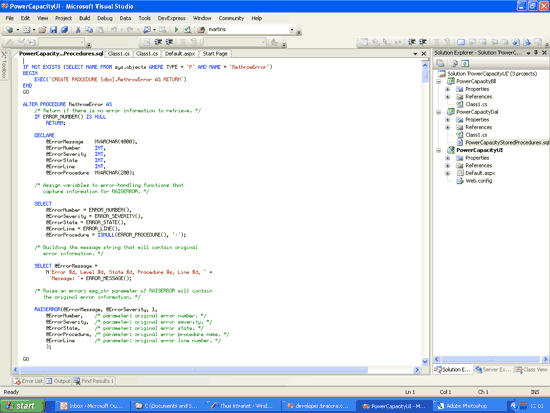
Task: Close the active document with the X
Action: [x=424, y=53]
